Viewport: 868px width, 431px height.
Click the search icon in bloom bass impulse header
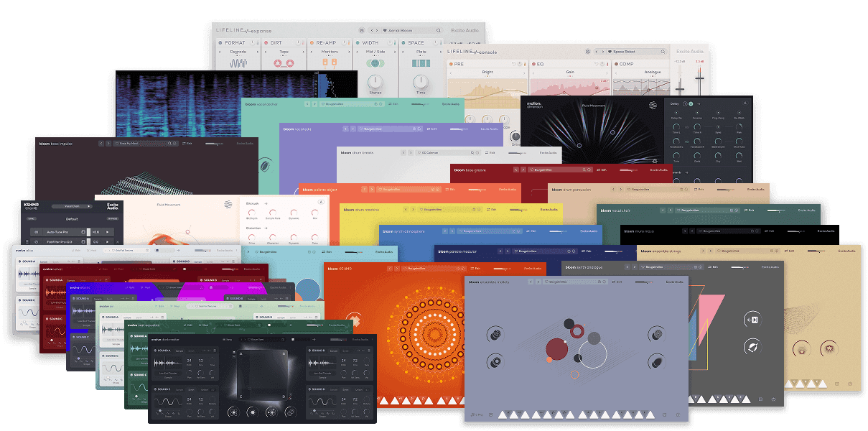pyautogui.click(x=170, y=144)
